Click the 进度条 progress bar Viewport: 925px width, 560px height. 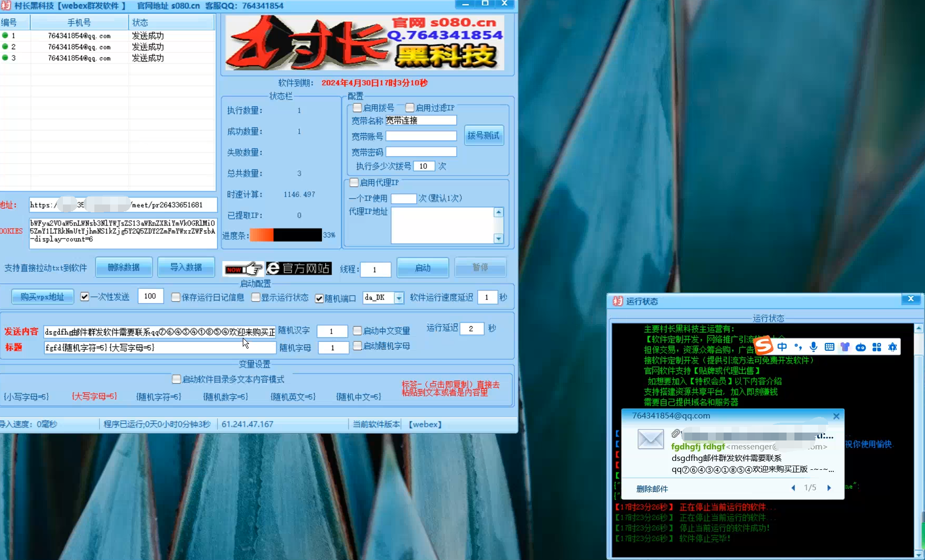[286, 235]
